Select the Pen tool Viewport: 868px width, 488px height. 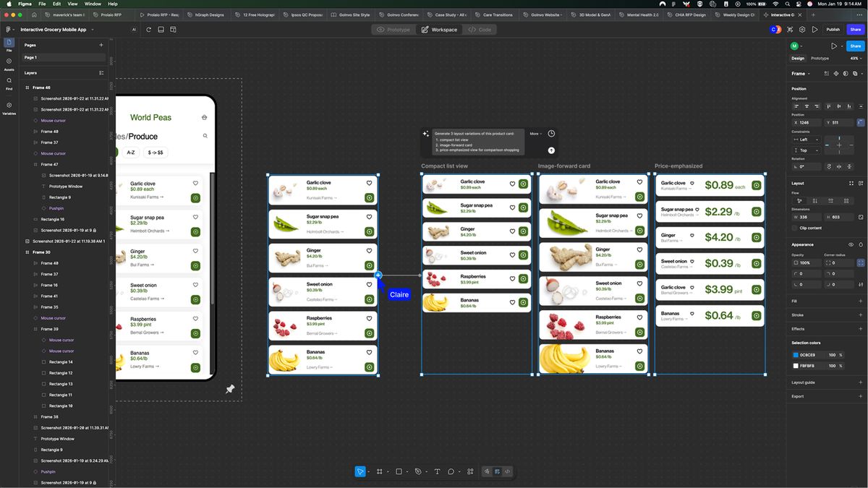[x=418, y=471]
